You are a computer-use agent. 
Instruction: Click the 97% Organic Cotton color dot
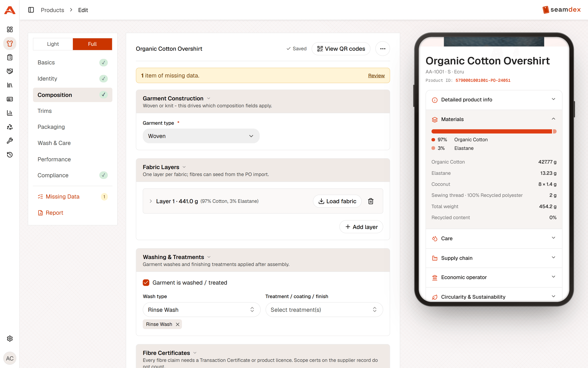pyautogui.click(x=433, y=140)
